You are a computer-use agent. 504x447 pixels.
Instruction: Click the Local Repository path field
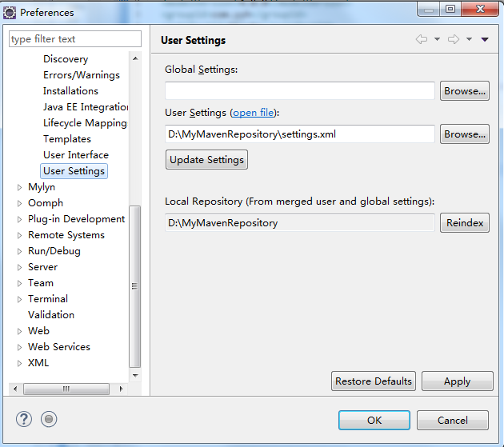pos(300,222)
